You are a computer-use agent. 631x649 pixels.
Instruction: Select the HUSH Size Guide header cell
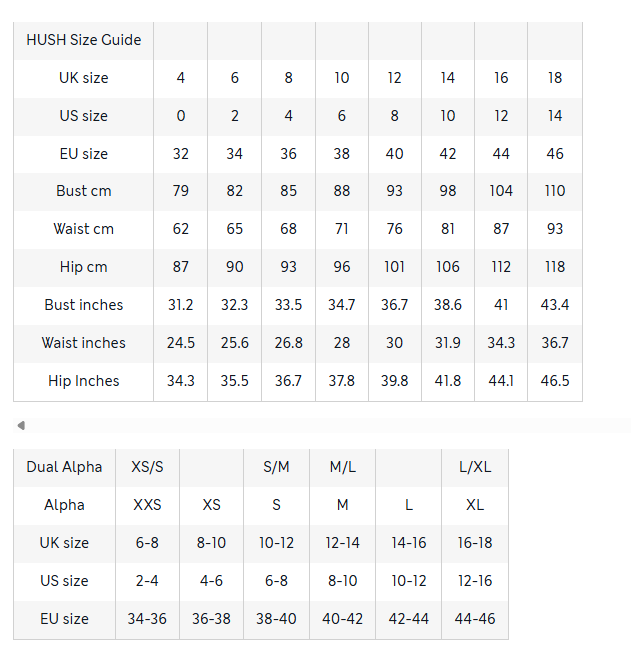[x=84, y=40]
